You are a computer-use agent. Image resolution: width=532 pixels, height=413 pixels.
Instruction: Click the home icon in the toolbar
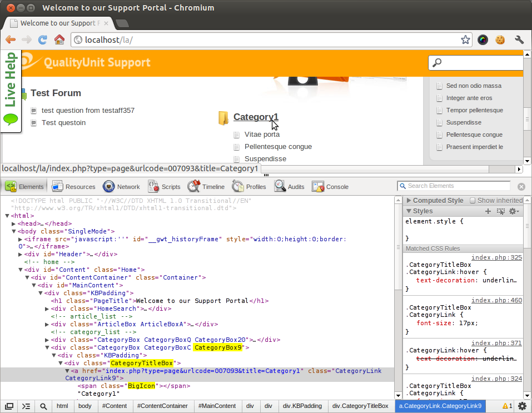[59, 39]
